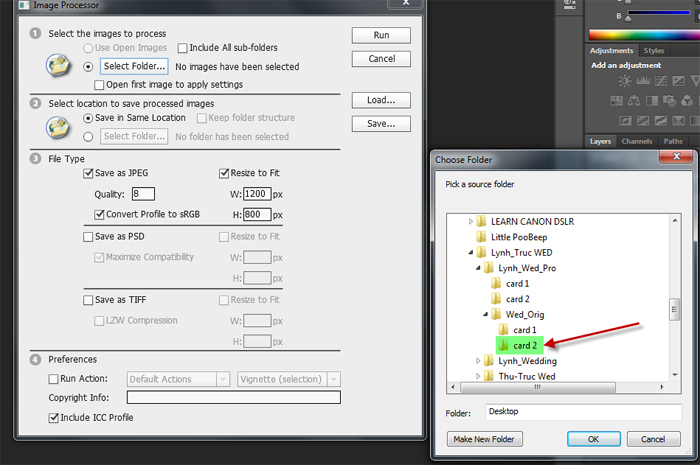Uncheck Convert Profile to sRGB
Image resolution: width=700 pixels, height=465 pixels.
pyautogui.click(x=99, y=215)
